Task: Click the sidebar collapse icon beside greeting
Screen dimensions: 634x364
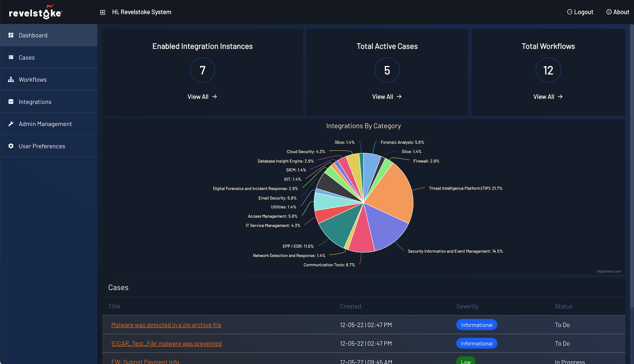Action: point(103,12)
